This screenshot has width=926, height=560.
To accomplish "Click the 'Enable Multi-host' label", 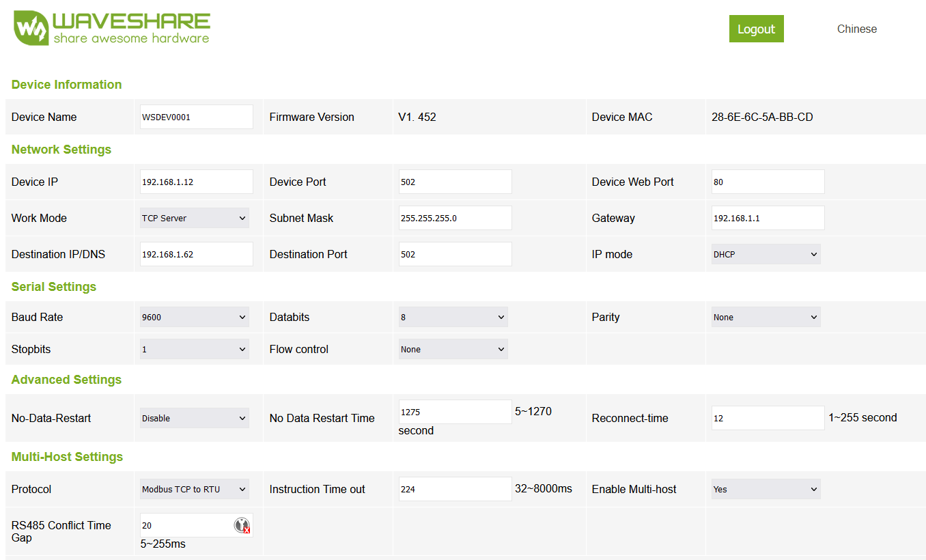I will [x=634, y=489].
